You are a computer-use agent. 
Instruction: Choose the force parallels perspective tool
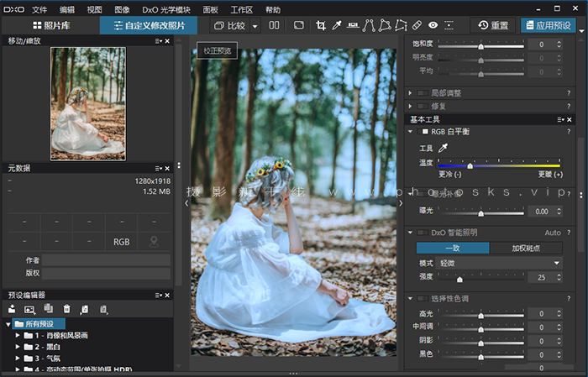tap(369, 25)
